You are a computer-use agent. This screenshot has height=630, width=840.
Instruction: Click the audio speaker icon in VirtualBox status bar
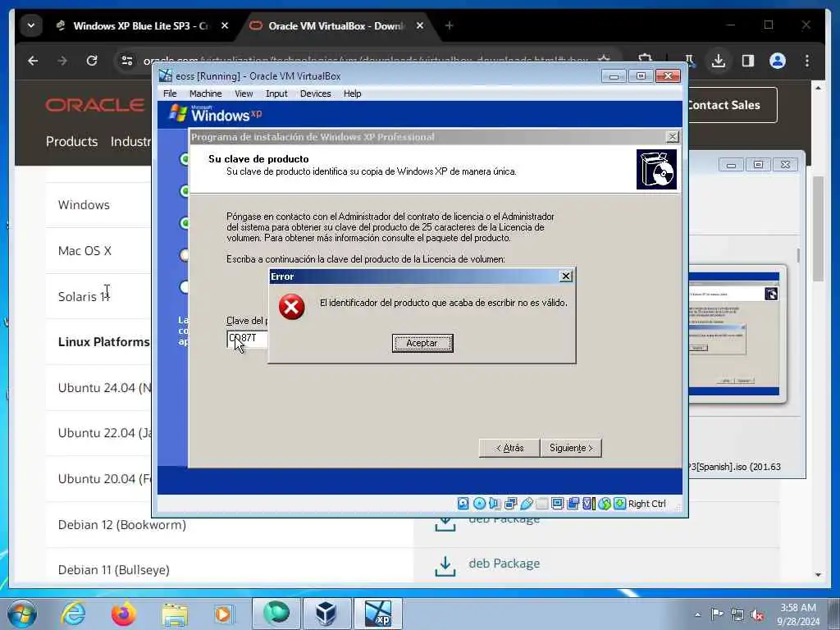pos(495,504)
